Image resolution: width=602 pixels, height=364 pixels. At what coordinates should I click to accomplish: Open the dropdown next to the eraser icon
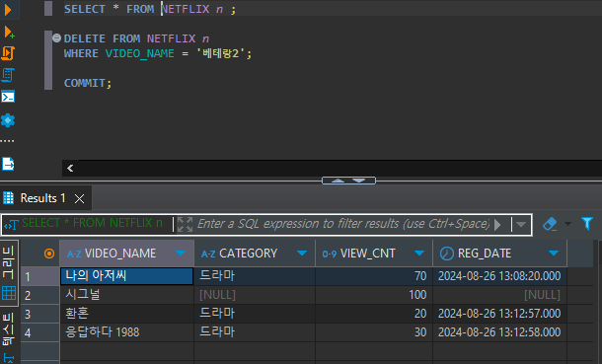pyautogui.click(x=567, y=224)
